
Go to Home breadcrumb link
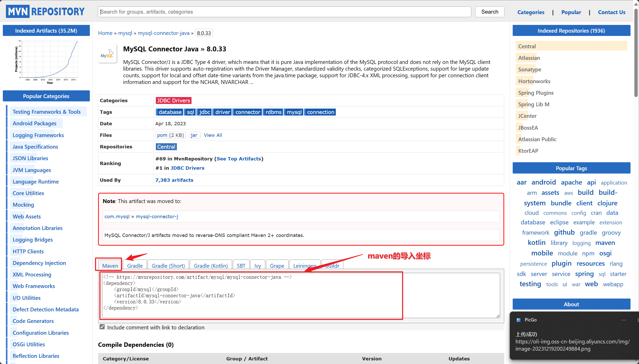tap(105, 33)
